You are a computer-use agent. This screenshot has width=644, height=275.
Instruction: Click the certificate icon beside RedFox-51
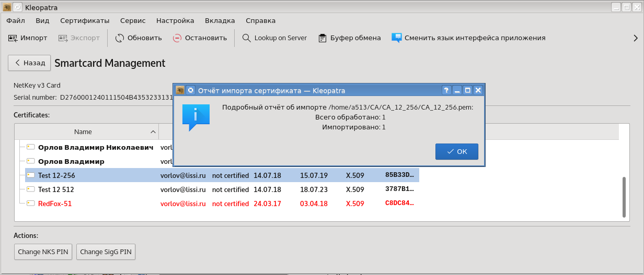(x=31, y=204)
